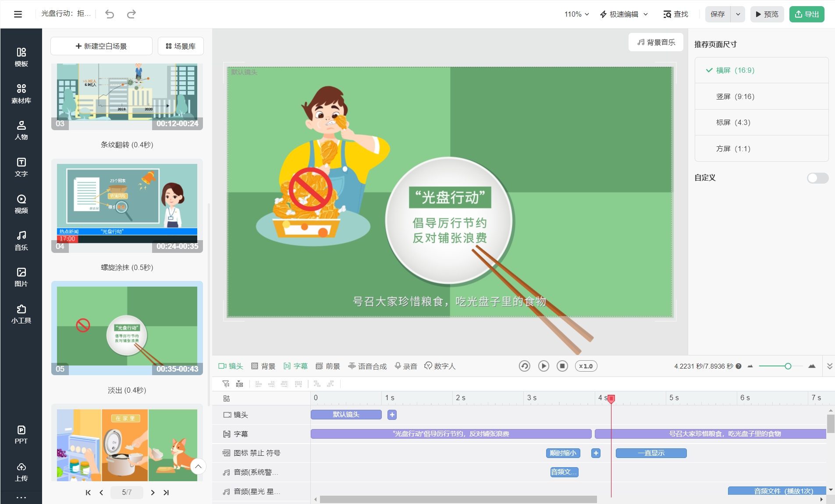Go to the previous scene page

101,493
